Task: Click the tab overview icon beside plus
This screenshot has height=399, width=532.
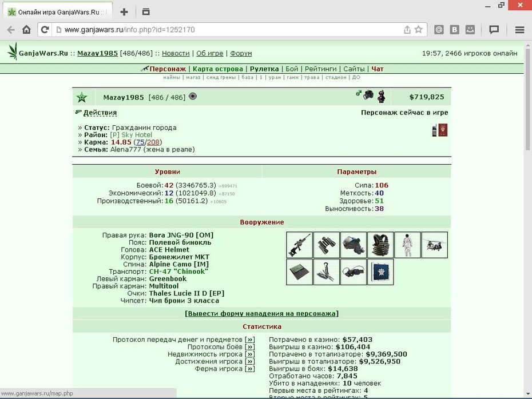Action: 146,12
